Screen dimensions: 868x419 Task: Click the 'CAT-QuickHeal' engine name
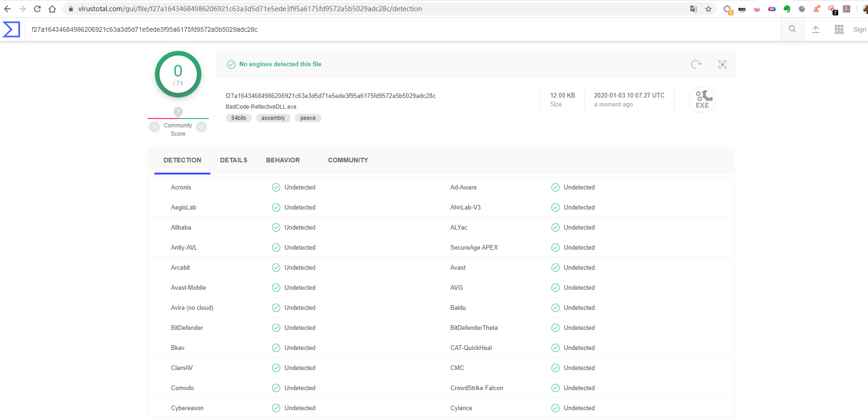pos(471,348)
